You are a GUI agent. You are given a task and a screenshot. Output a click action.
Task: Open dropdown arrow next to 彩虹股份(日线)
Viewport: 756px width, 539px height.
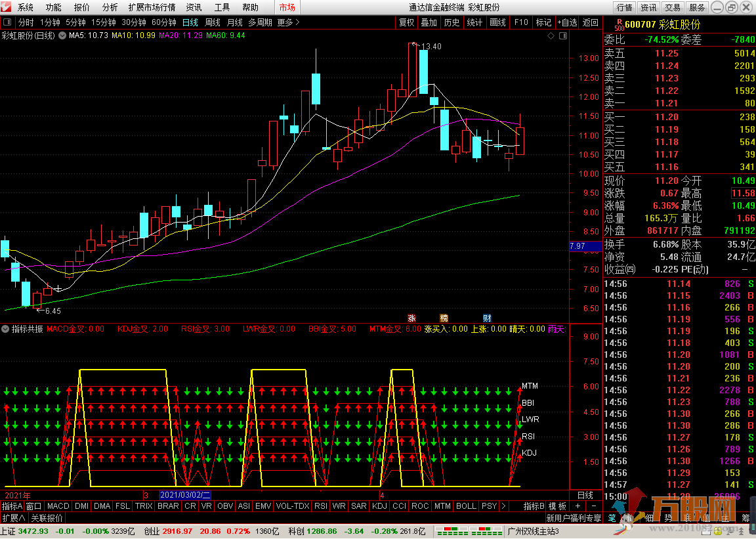(x=62, y=35)
